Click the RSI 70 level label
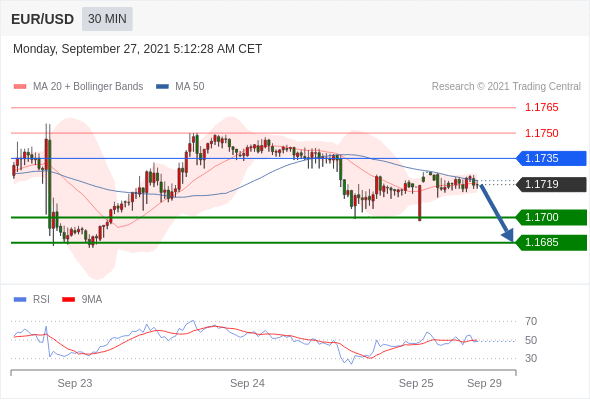Image resolution: width=590 pixels, height=400 pixels. click(531, 321)
